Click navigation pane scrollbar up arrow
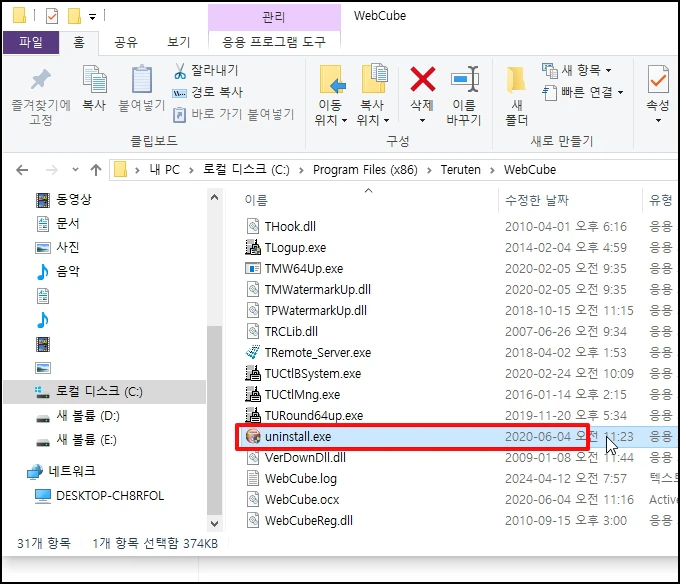 tap(214, 198)
